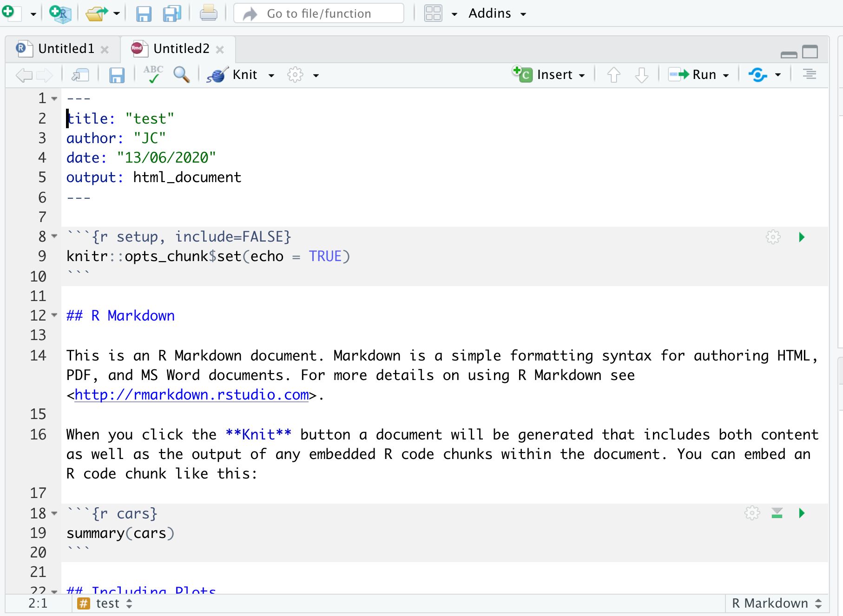Open the Run options dropdown
This screenshot has width=843, height=616.
[726, 75]
